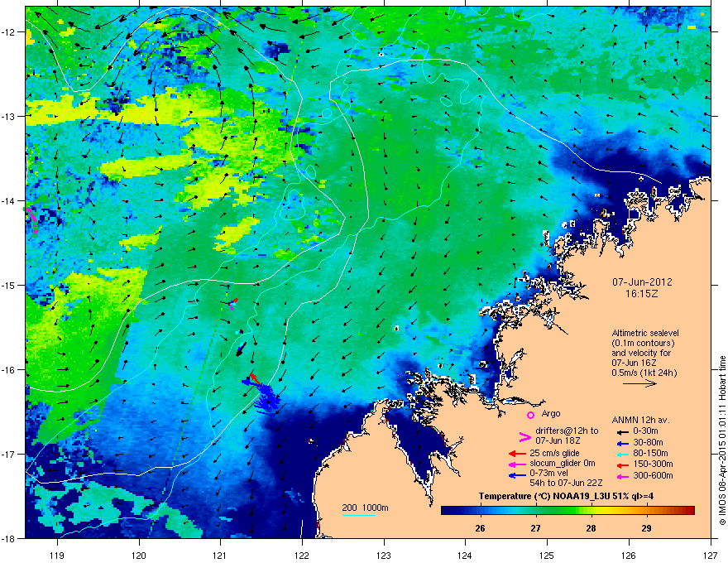Click the magenta 300-600m ANMN arrow

[x=622, y=477]
